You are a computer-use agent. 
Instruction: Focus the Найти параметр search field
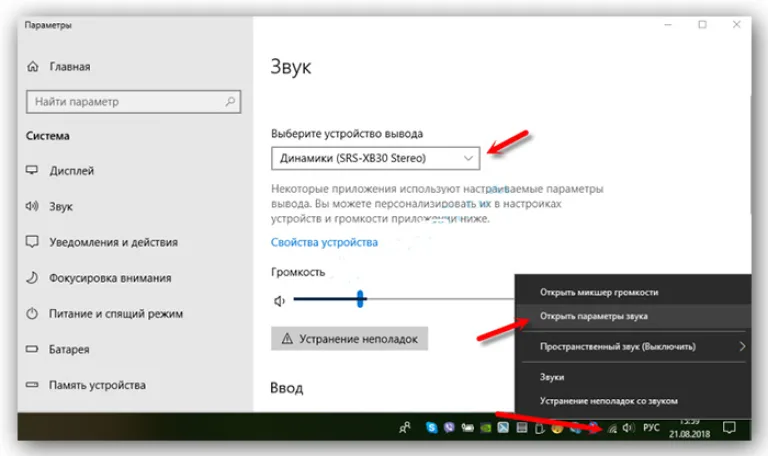coord(133,101)
